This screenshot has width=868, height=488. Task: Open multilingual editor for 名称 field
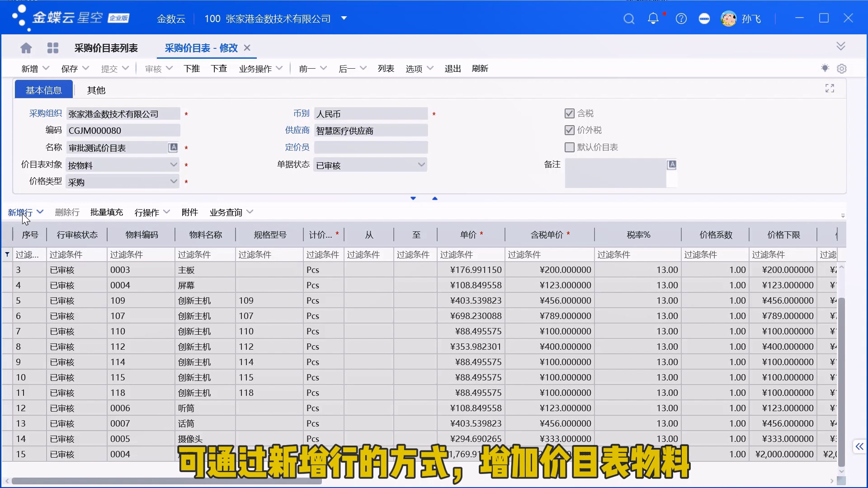[173, 147]
